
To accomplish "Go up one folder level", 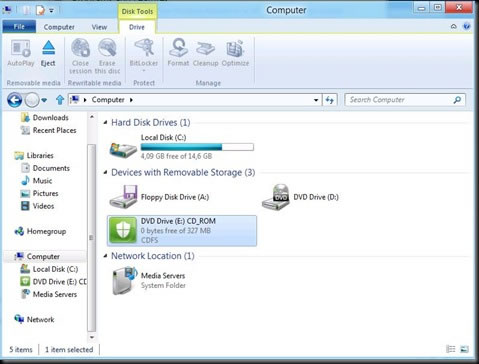I will [x=60, y=100].
